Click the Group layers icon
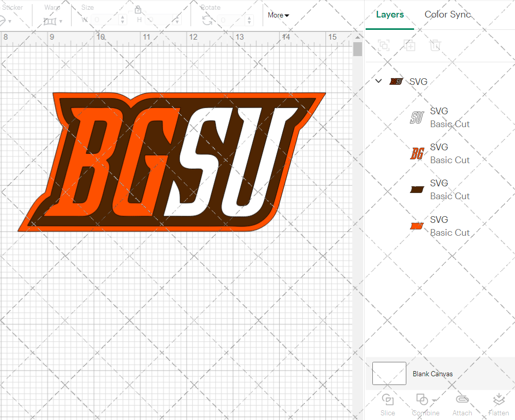 [384, 45]
